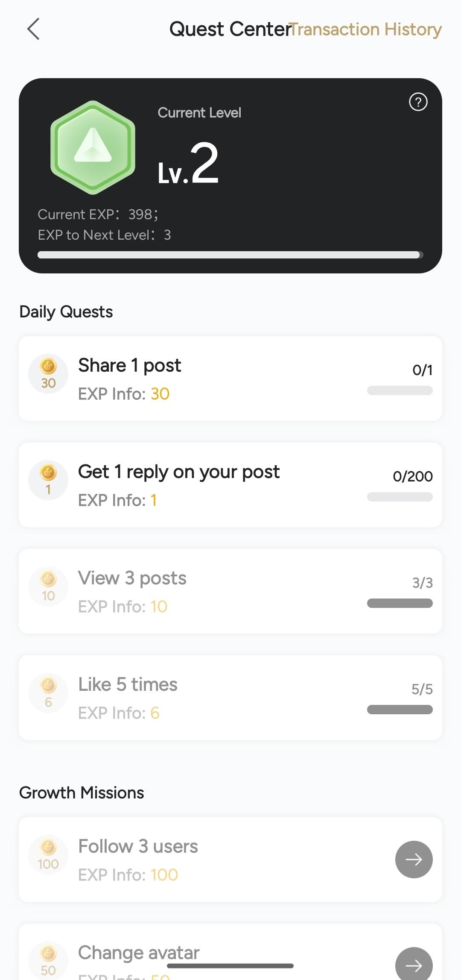Tap the green hexagon level badge

93,147
